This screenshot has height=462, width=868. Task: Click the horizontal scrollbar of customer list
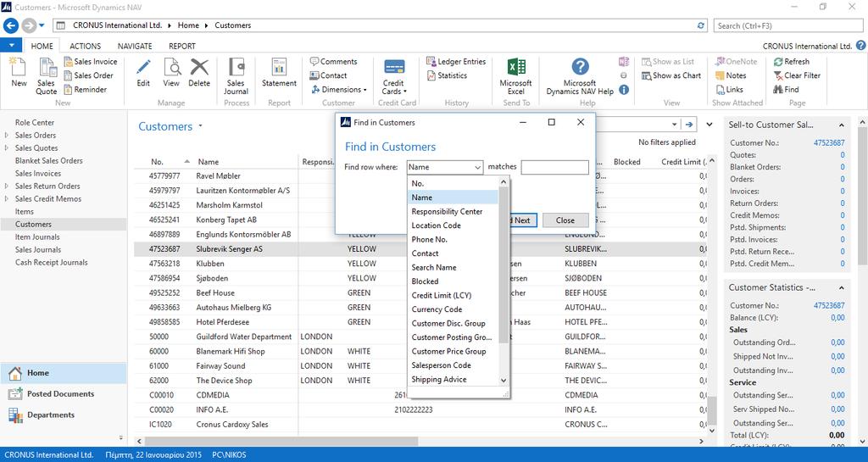coord(280,442)
